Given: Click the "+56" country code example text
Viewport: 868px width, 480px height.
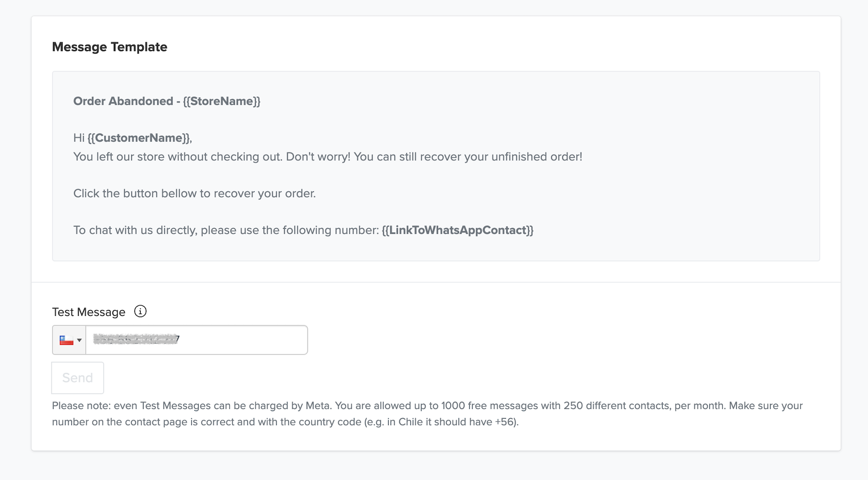Looking at the screenshot, I should pos(505,422).
